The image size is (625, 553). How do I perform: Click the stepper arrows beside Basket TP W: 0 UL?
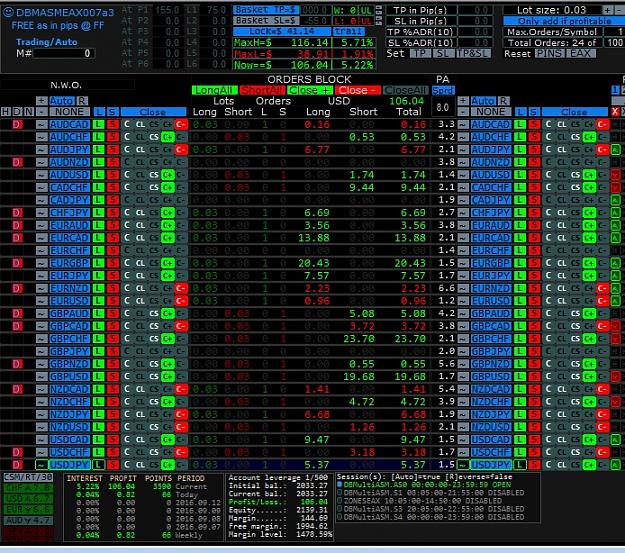tap(379, 10)
